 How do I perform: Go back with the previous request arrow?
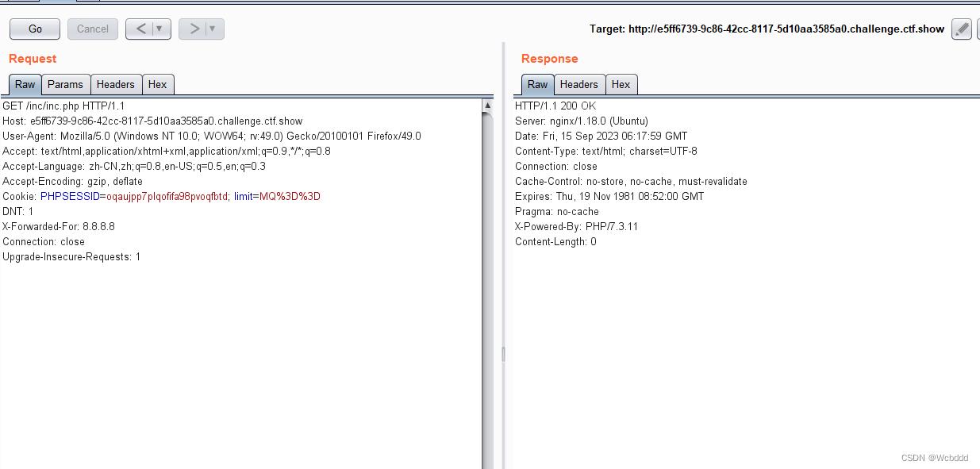click(x=140, y=29)
